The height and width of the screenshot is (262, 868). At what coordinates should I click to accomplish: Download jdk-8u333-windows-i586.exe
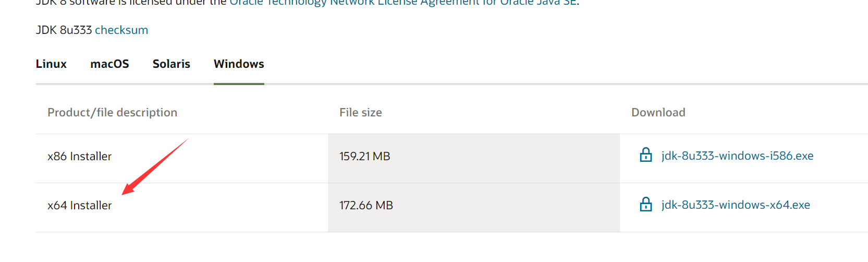tap(737, 156)
